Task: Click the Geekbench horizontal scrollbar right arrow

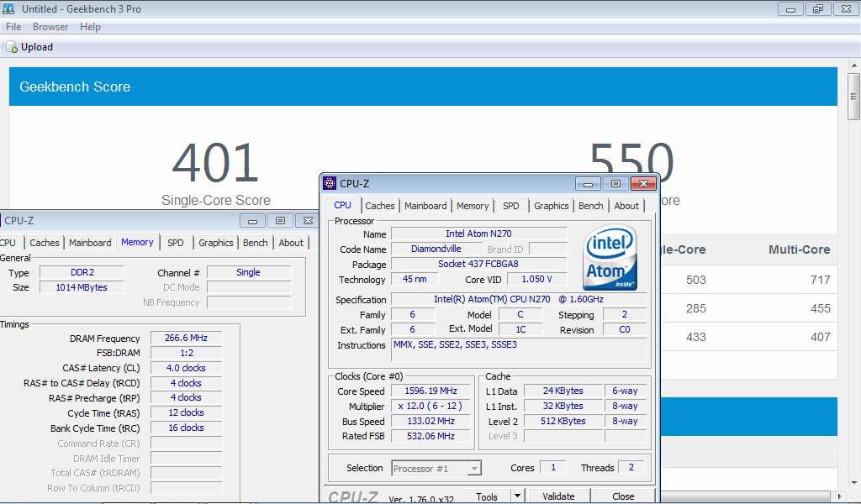Action: pos(840,496)
